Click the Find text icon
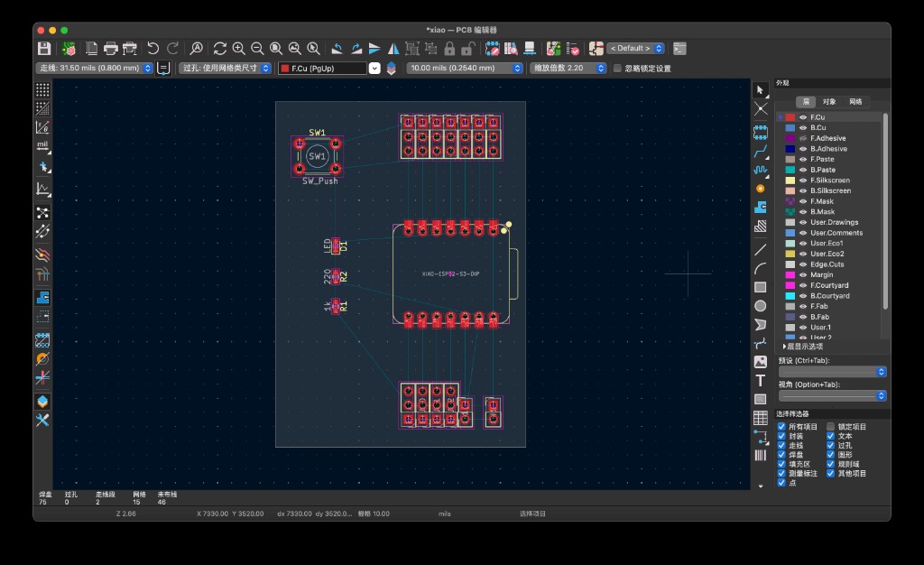The height and width of the screenshot is (565, 924). pyautogui.click(x=196, y=49)
